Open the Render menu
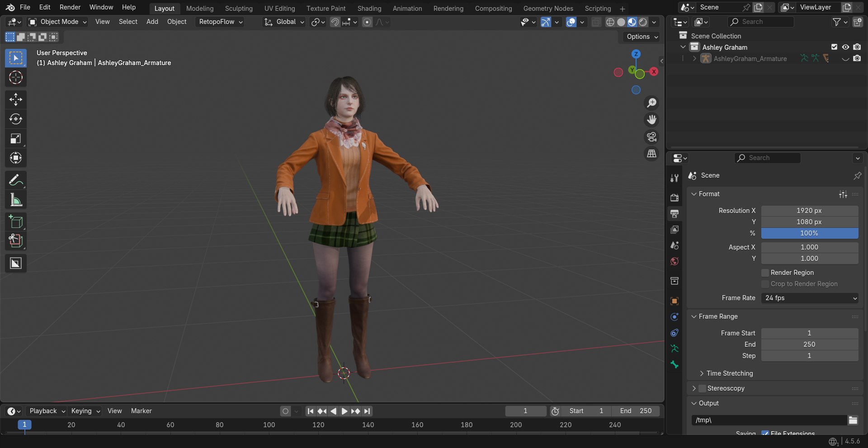The width and height of the screenshot is (868, 448). (70, 7)
